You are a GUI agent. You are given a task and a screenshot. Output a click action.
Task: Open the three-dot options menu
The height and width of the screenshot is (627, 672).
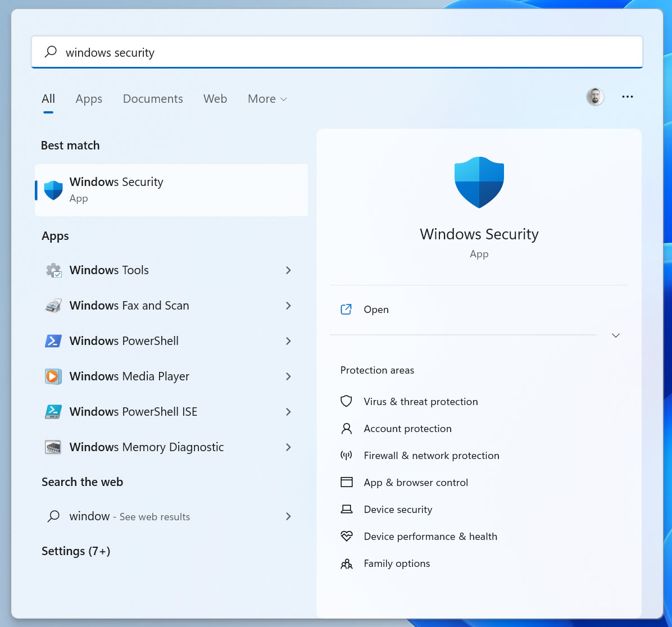pyautogui.click(x=628, y=97)
